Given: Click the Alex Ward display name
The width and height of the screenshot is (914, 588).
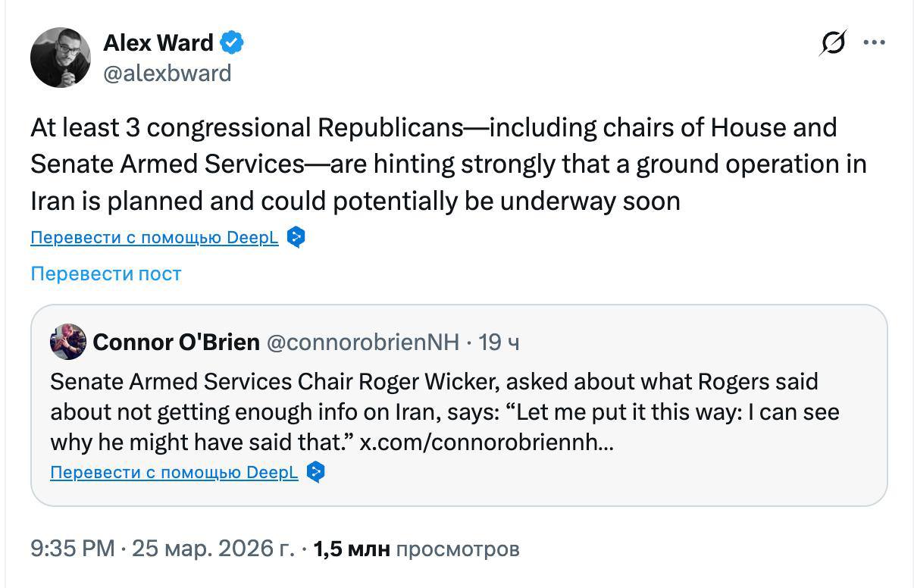Looking at the screenshot, I should tap(158, 43).
